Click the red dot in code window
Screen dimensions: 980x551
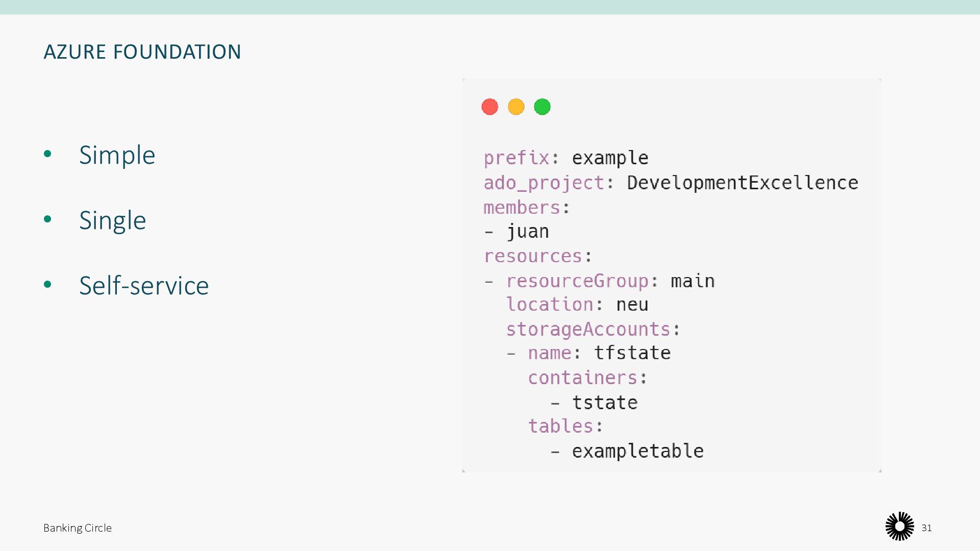pyautogui.click(x=489, y=107)
